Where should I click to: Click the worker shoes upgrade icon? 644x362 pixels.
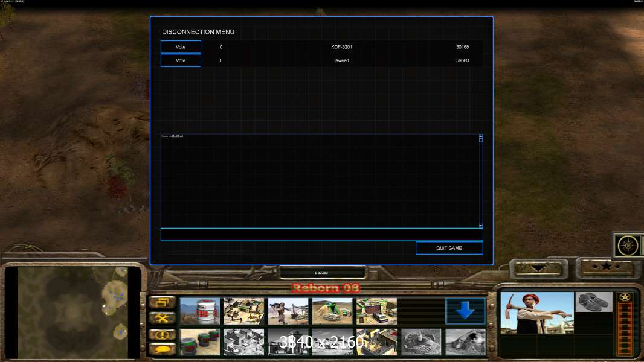(x=593, y=302)
